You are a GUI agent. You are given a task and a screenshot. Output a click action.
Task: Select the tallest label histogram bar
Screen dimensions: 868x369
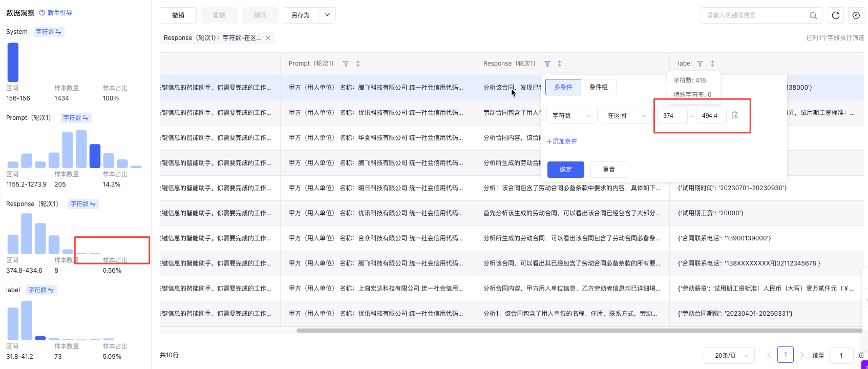27,320
